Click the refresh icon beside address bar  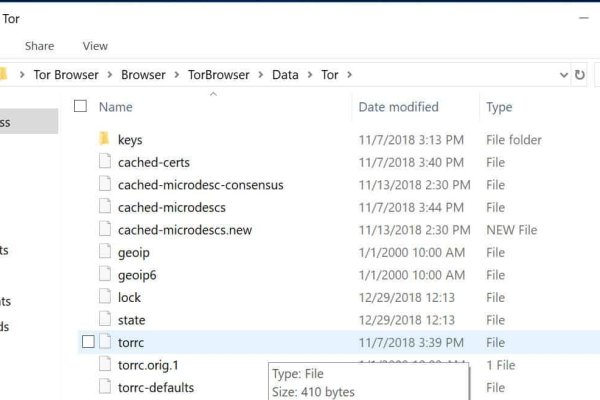coord(580,75)
